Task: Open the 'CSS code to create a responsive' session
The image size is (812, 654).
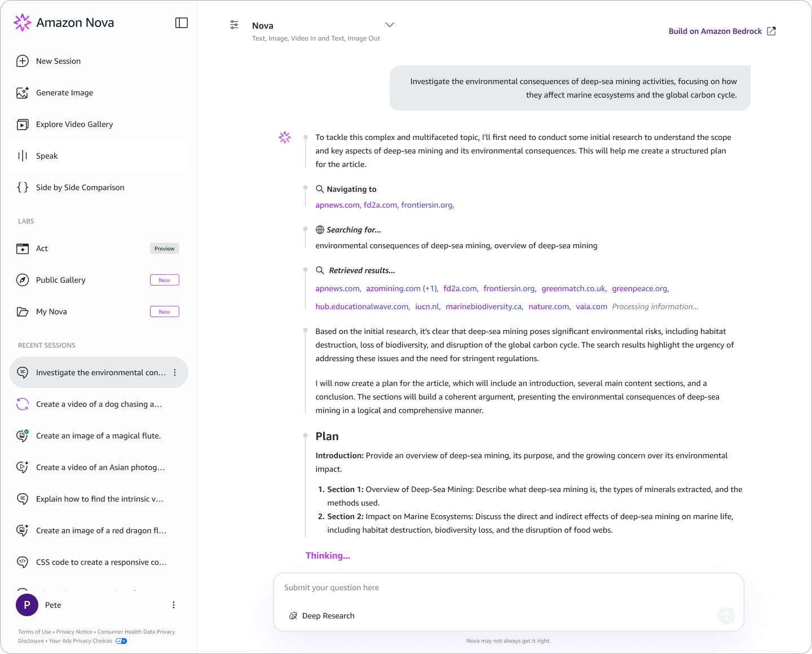Action: point(99,562)
